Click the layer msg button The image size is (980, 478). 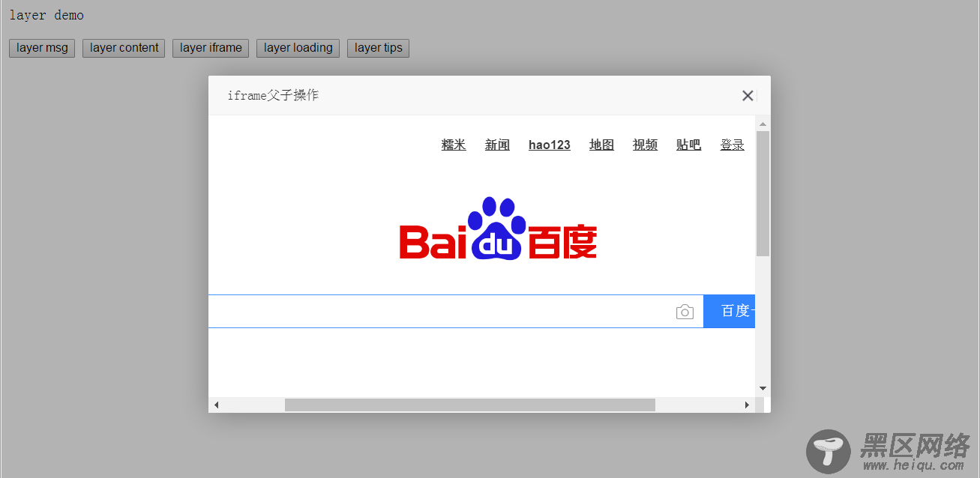point(42,48)
